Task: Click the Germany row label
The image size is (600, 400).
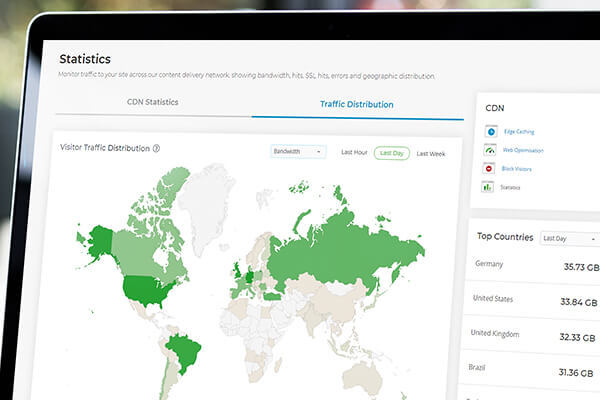Action: coord(489,264)
